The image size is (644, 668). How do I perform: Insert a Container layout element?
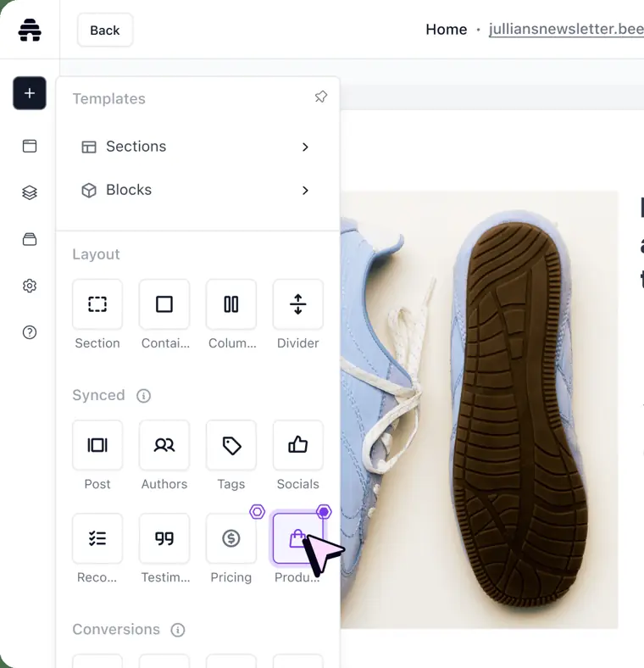tap(164, 304)
